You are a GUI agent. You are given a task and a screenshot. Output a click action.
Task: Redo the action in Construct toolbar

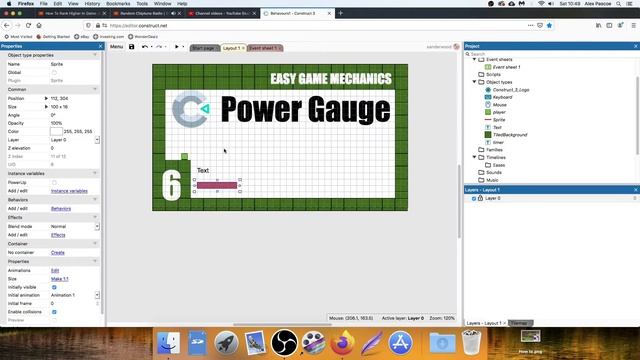(159, 47)
